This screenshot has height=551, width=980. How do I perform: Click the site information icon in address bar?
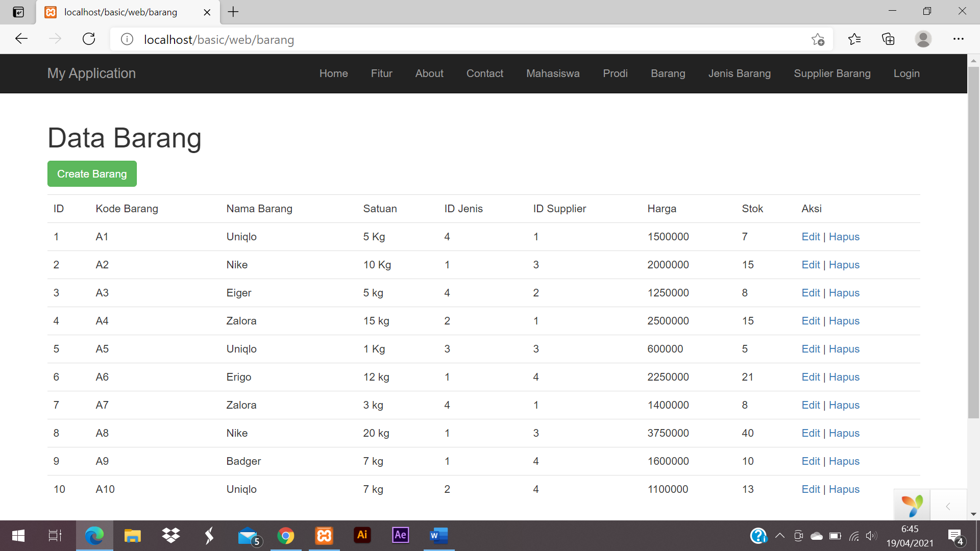tap(127, 39)
